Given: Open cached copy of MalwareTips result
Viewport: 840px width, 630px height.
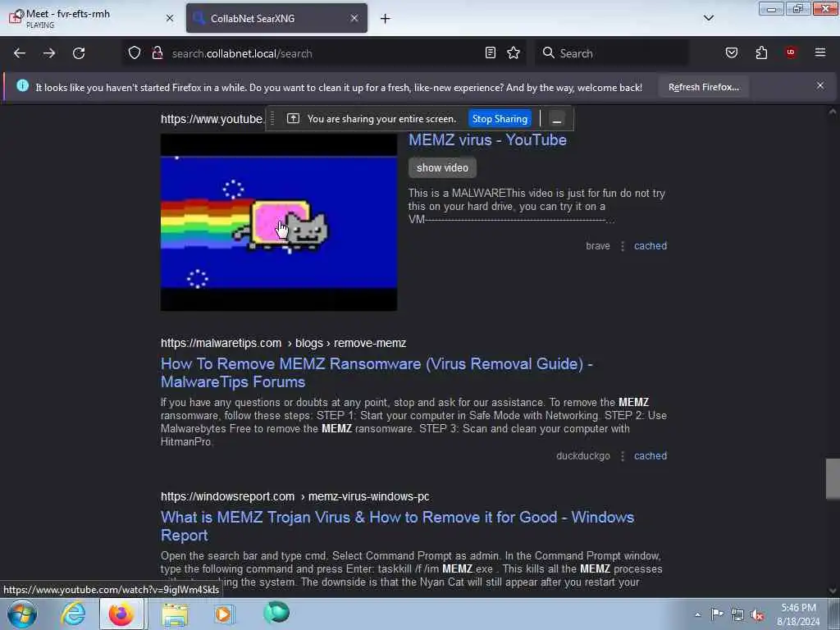Looking at the screenshot, I should (x=651, y=456).
